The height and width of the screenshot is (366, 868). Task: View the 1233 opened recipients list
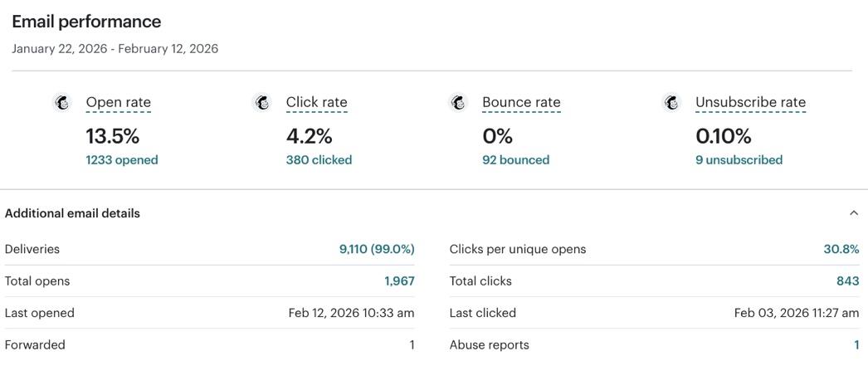[x=121, y=160]
